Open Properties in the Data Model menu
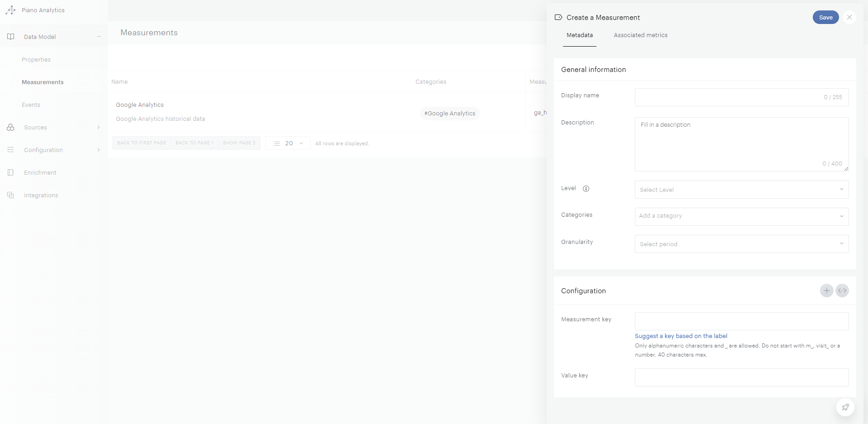The image size is (868, 424). (36, 60)
